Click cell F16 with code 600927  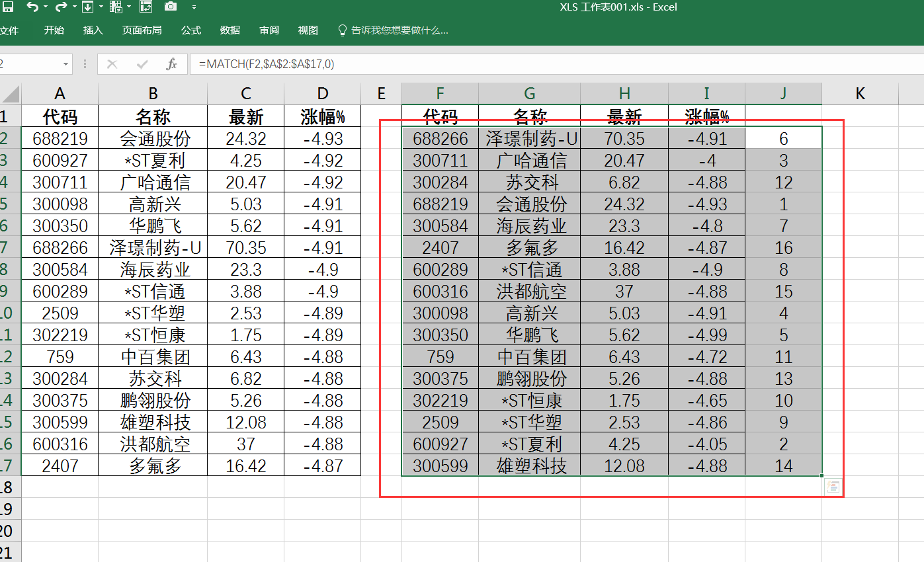click(x=441, y=444)
